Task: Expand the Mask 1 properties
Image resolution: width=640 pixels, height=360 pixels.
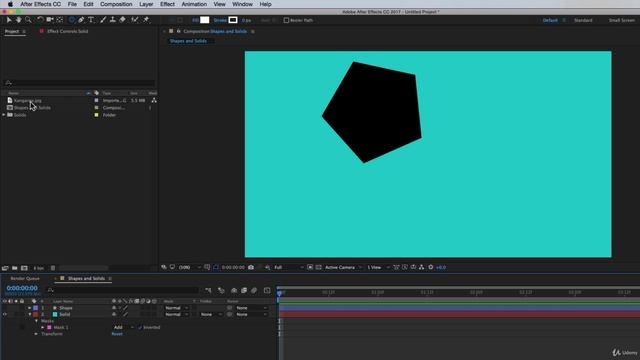Action: point(42,327)
